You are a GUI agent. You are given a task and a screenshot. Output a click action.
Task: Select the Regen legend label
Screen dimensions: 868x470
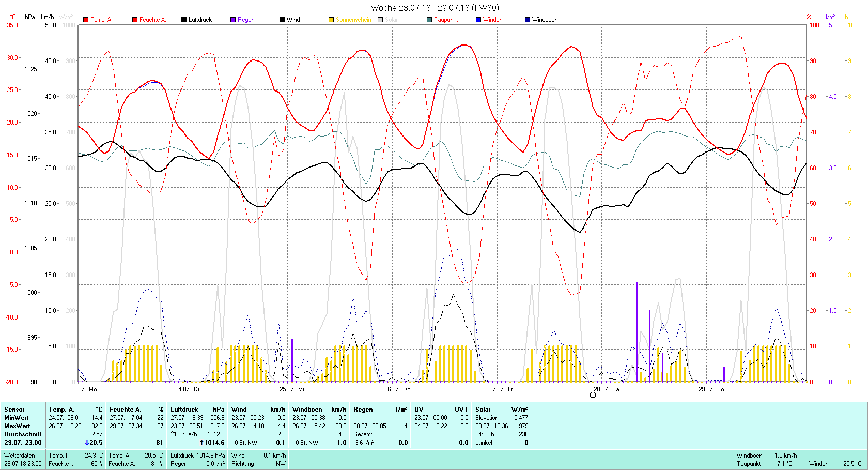(x=246, y=20)
